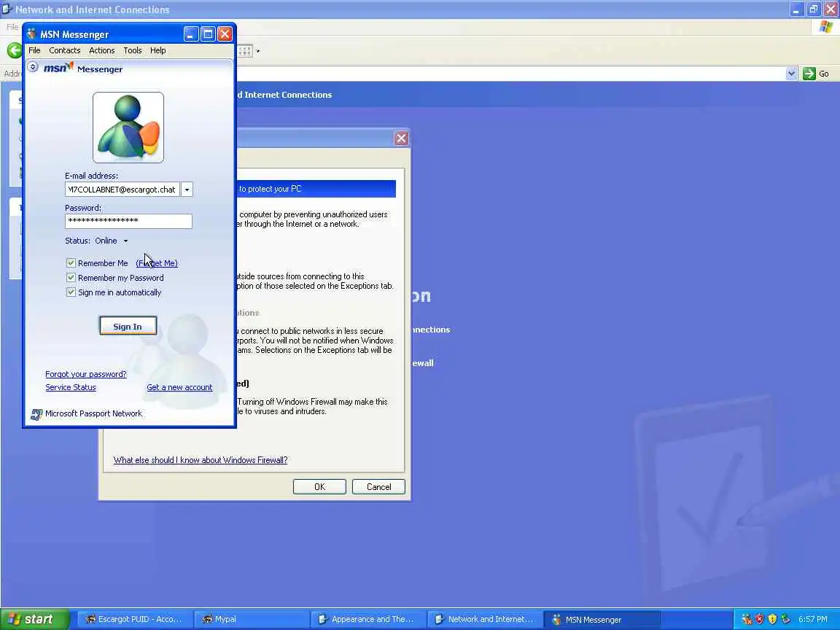Close the MSN Messenger window

[225, 34]
